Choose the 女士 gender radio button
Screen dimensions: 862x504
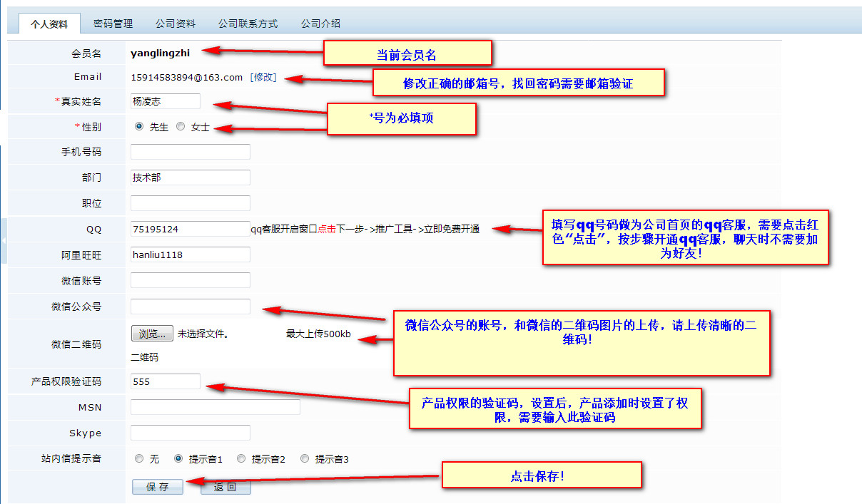(x=181, y=126)
